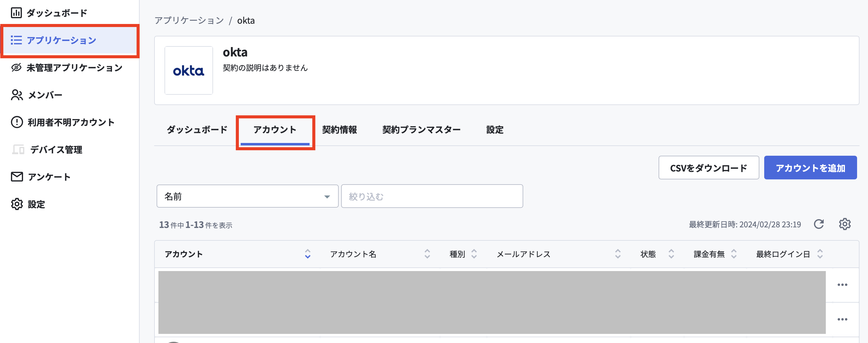This screenshot has width=868, height=343.
Task: Open the first row's three-dot menu
Action: pyautogui.click(x=843, y=285)
